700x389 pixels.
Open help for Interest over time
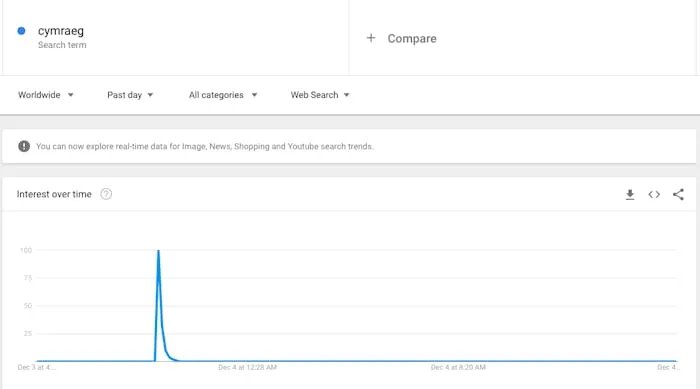[x=106, y=194]
